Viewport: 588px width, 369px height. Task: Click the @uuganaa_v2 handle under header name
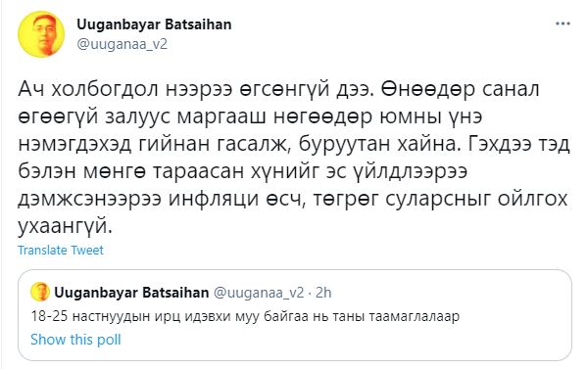coord(122,44)
